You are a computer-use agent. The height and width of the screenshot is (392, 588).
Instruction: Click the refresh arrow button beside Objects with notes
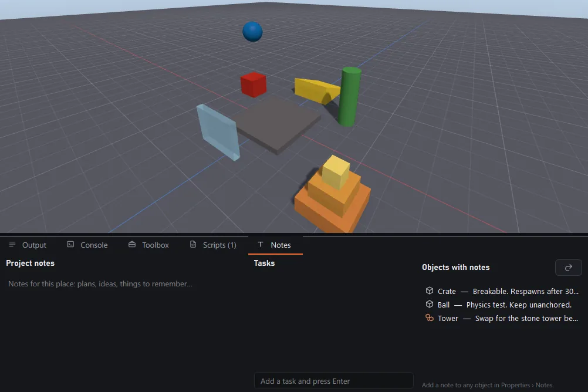(568, 268)
